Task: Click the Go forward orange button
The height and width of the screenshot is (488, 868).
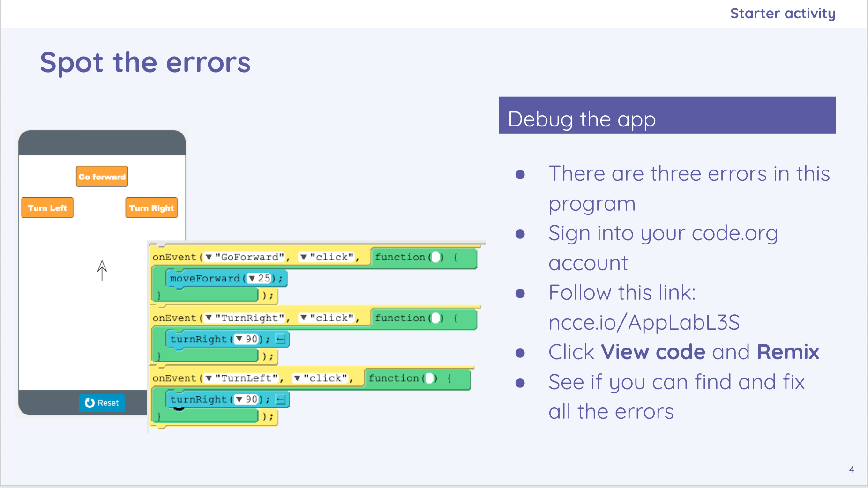Action: (102, 177)
